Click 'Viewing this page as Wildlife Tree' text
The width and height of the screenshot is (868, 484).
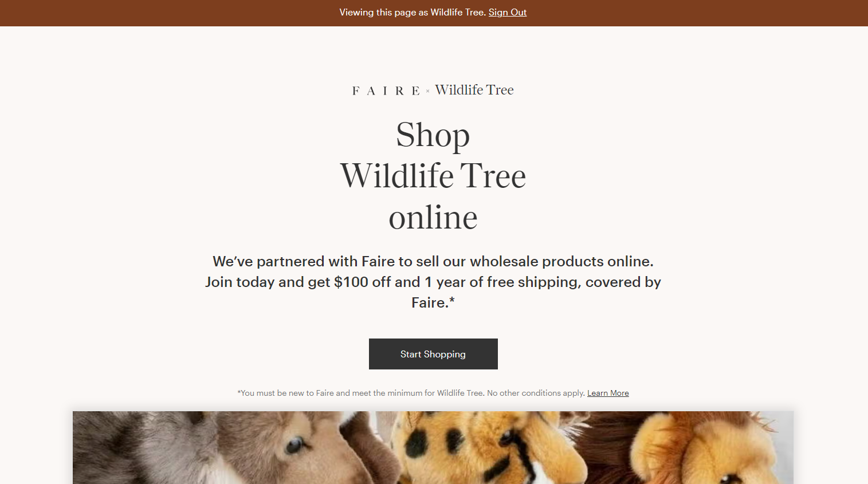(413, 13)
